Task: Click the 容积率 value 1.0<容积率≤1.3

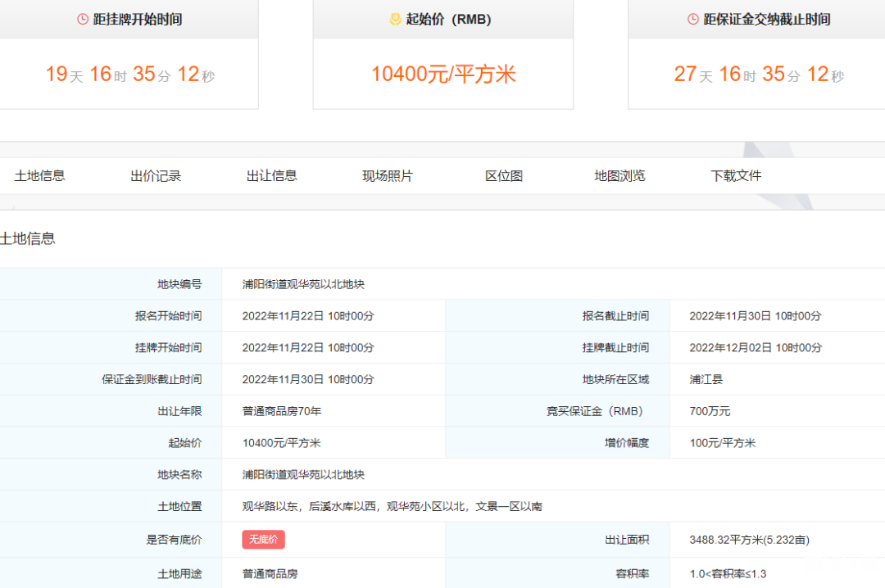Action: click(x=728, y=574)
